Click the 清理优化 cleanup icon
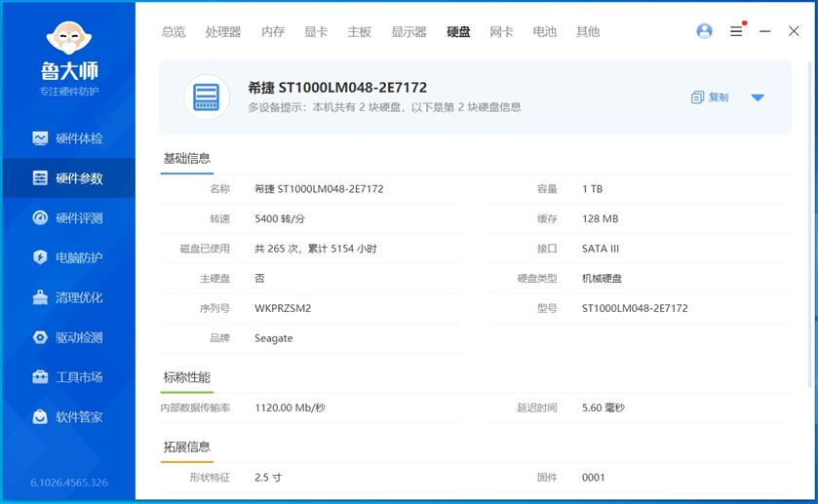 40,297
